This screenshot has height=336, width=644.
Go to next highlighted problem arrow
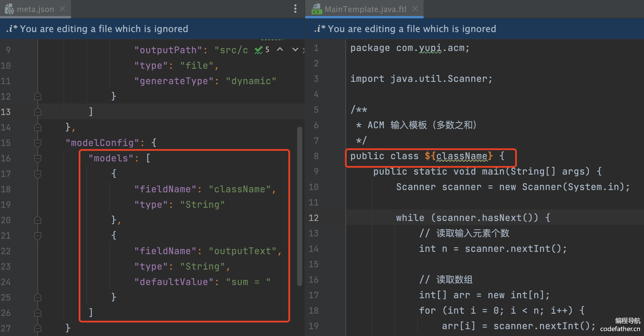point(295,50)
